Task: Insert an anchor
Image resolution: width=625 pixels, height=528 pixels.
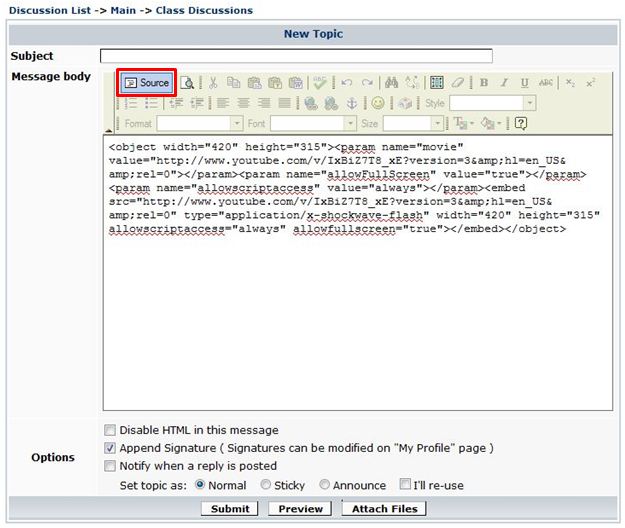Action: click(x=352, y=103)
